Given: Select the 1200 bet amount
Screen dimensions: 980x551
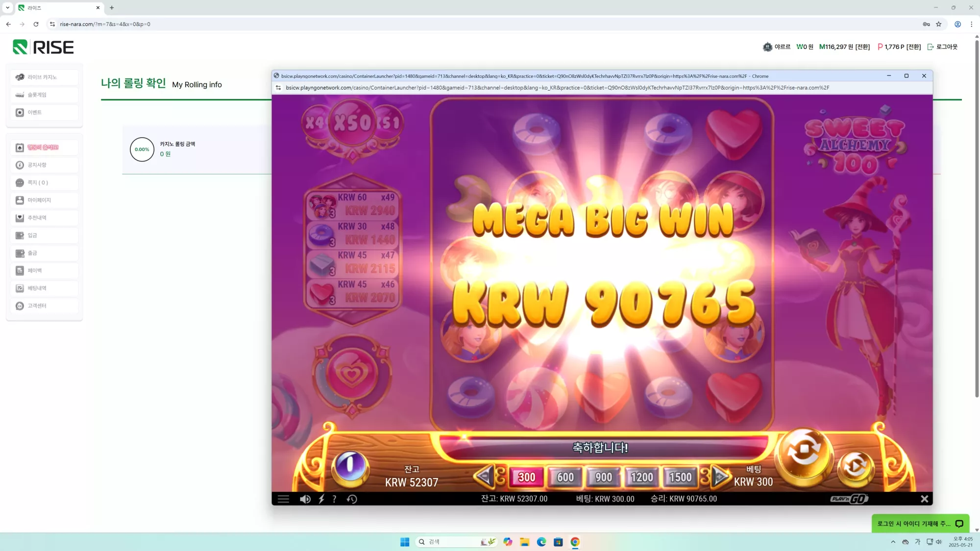Looking at the screenshot, I should (x=642, y=477).
